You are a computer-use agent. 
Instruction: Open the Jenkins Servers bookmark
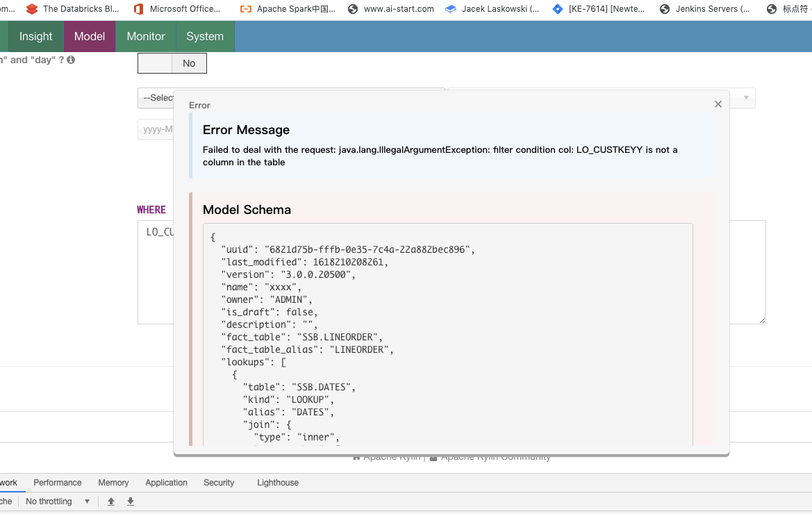[704, 9]
